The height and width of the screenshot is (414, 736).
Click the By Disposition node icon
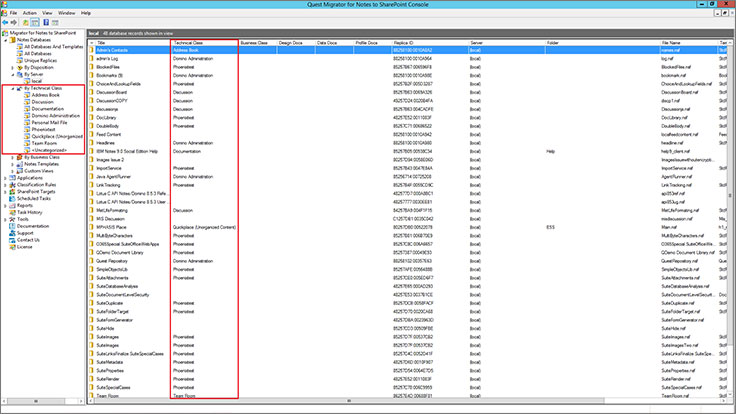click(x=20, y=68)
